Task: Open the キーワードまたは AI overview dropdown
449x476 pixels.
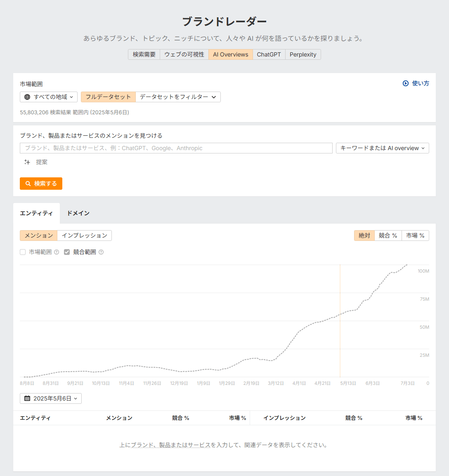Action: point(382,148)
